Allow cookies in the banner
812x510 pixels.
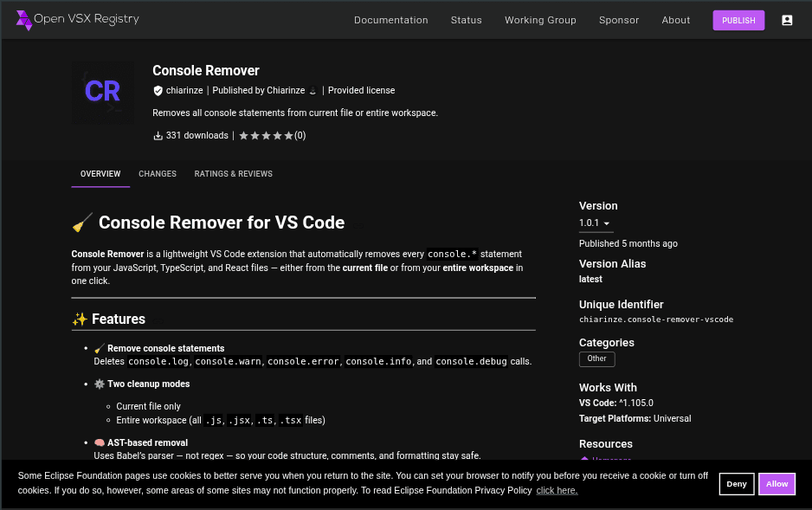[x=777, y=484]
